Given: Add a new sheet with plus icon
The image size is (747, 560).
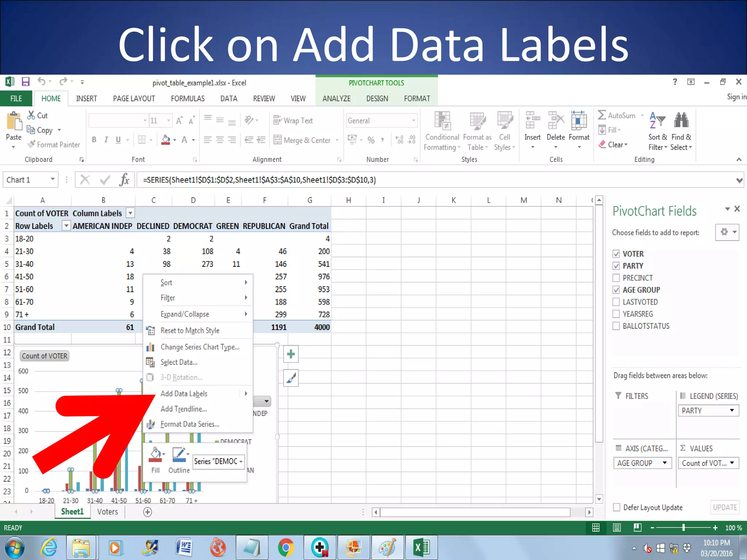Looking at the screenshot, I should [x=147, y=512].
